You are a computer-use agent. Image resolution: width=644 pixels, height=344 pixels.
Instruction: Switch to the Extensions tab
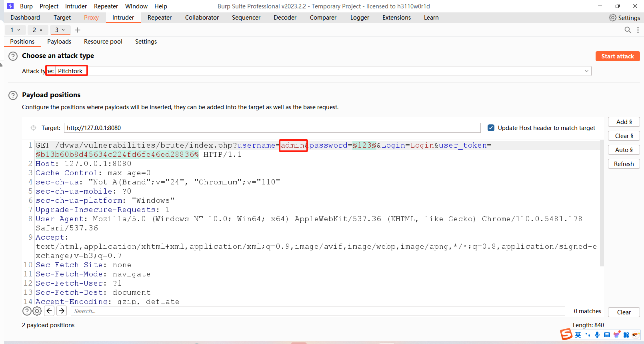[x=396, y=18]
